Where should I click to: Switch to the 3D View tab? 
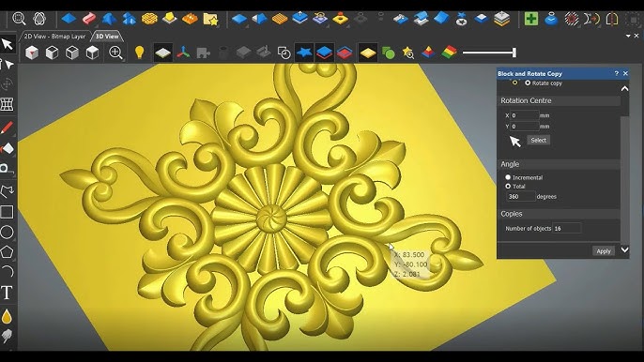click(107, 37)
